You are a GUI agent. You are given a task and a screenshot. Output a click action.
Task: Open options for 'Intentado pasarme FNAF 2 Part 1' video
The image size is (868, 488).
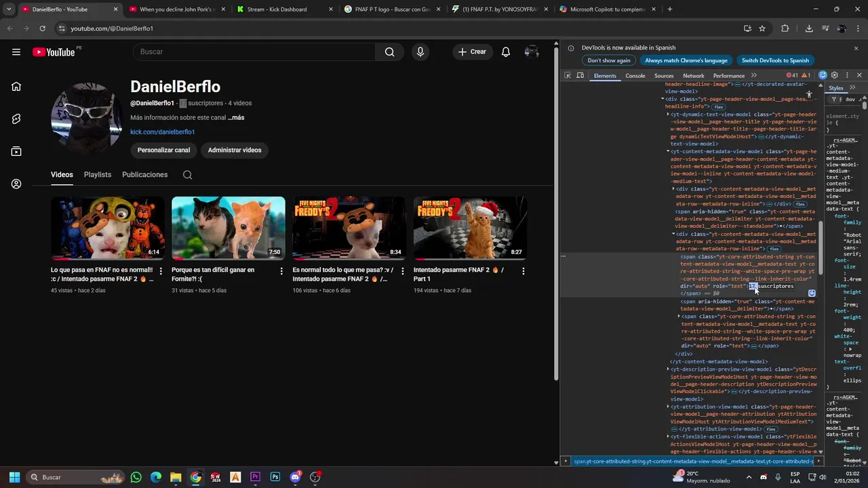pos(523,271)
